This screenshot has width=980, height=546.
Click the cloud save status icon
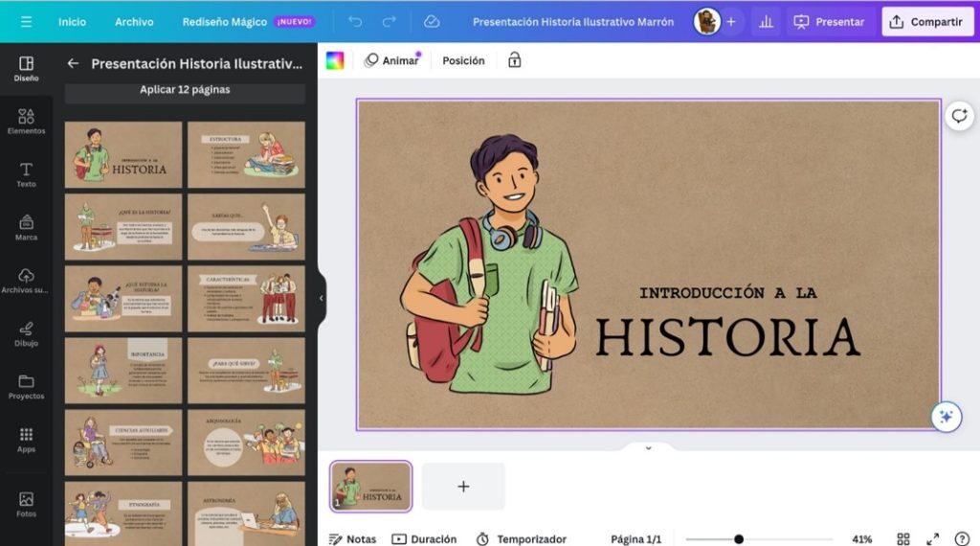[432, 21]
